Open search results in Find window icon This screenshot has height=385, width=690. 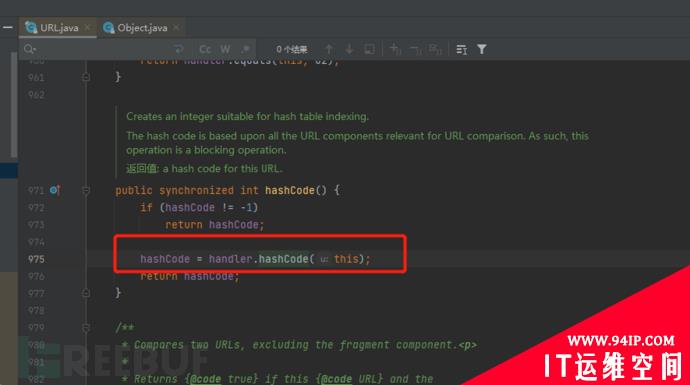[x=461, y=50]
